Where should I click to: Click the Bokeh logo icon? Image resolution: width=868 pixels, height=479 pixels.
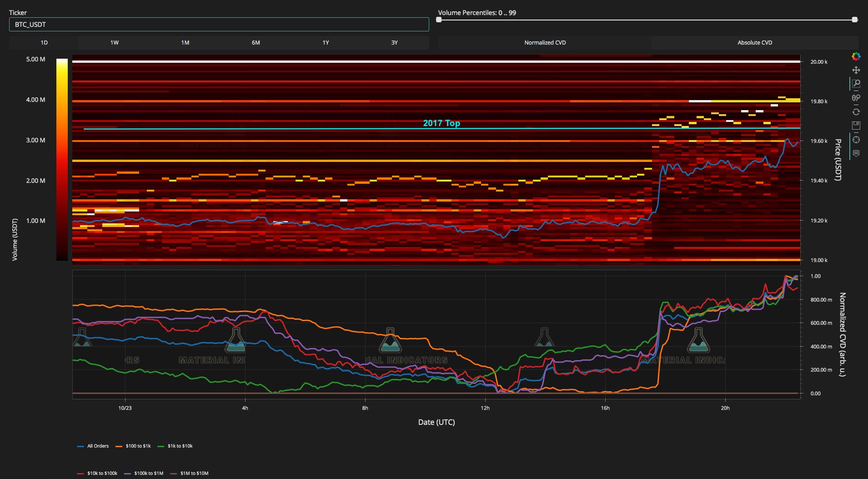tap(856, 56)
